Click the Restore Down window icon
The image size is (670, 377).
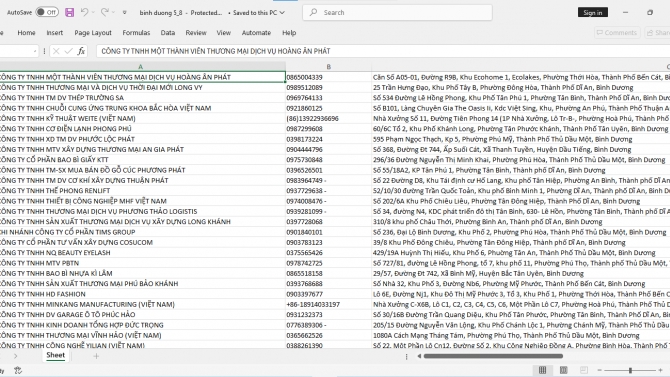click(650, 12)
